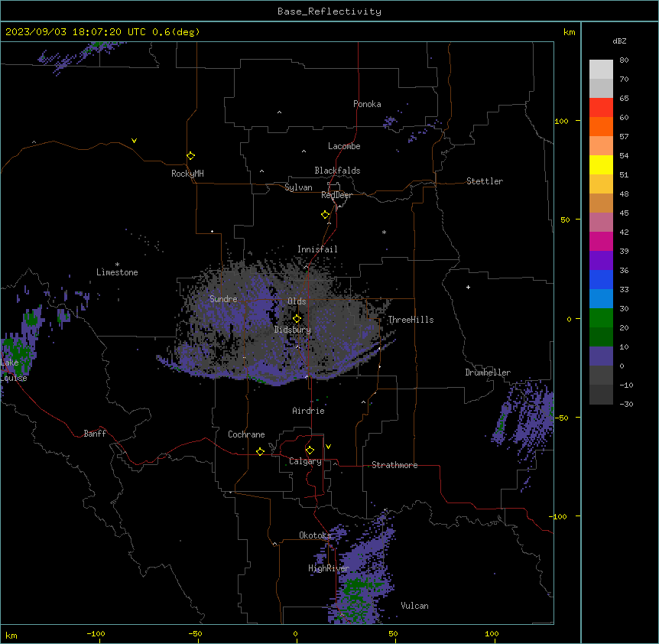Click the Innisfail city label
This screenshot has height=644, width=659.
click(x=317, y=249)
